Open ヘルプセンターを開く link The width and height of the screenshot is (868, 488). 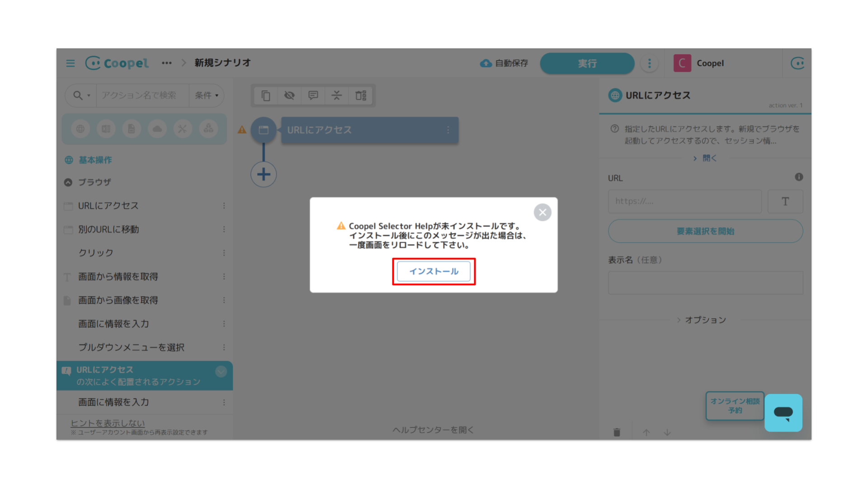tap(433, 430)
